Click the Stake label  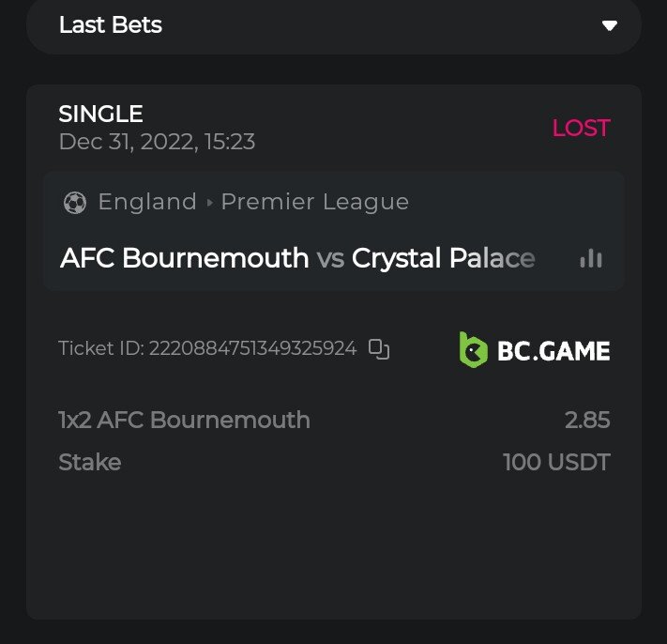(x=89, y=462)
